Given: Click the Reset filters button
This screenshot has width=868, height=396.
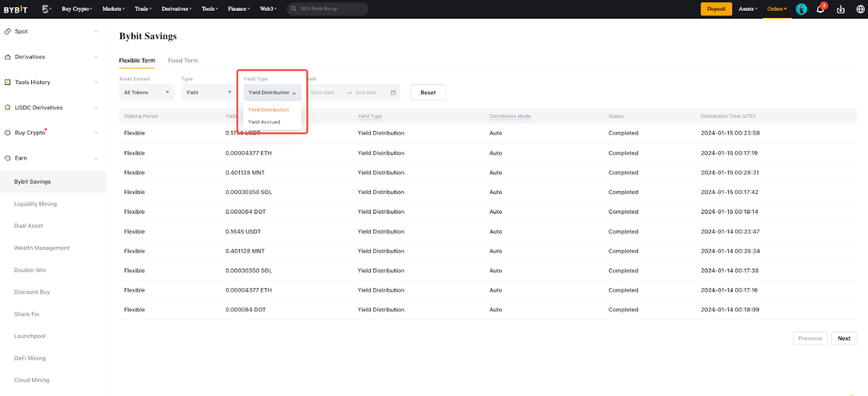Looking at the screenshot, I should coord(428,92).
